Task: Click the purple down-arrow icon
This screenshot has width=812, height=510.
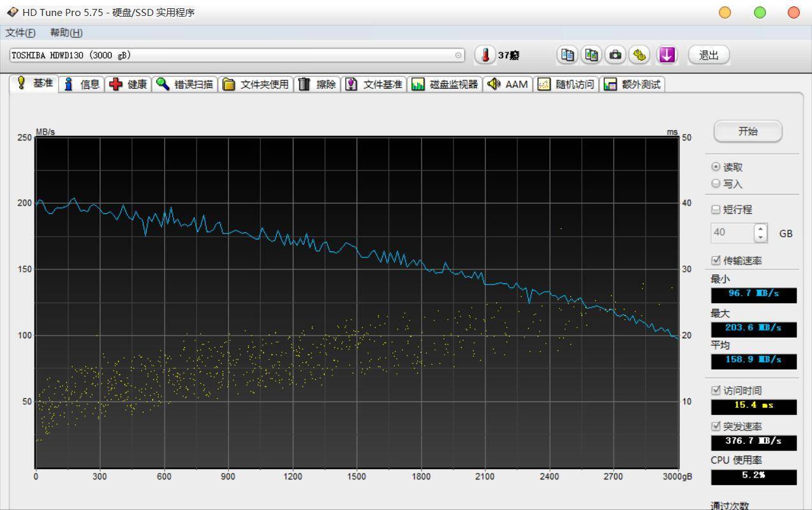Action: [x=667, y=55]
